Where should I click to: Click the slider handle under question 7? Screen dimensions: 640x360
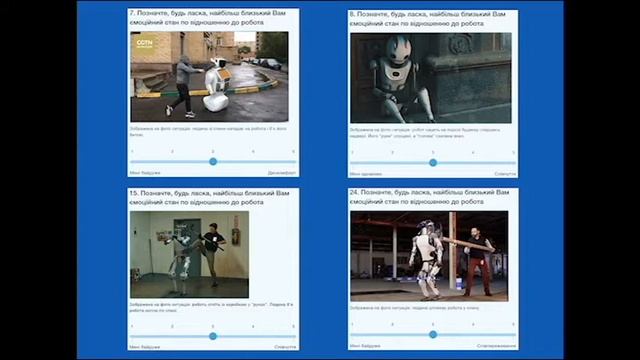coord(213,162)
